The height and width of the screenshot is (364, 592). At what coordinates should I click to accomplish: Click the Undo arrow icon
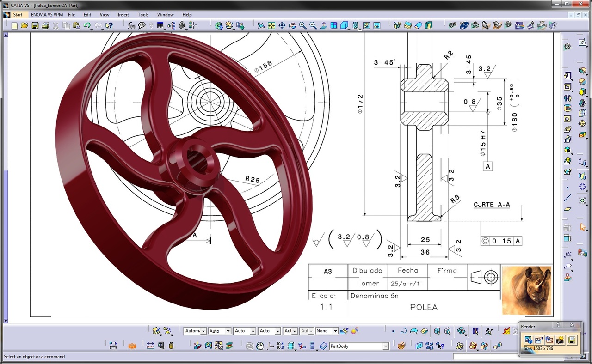click(x=86, y=26)
